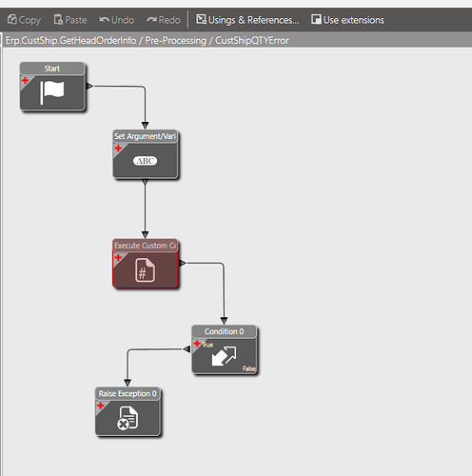This screenshot has height=476, width=472.
Task: Select the Execute Custom Code hash icon
Action: pos(145,270)
